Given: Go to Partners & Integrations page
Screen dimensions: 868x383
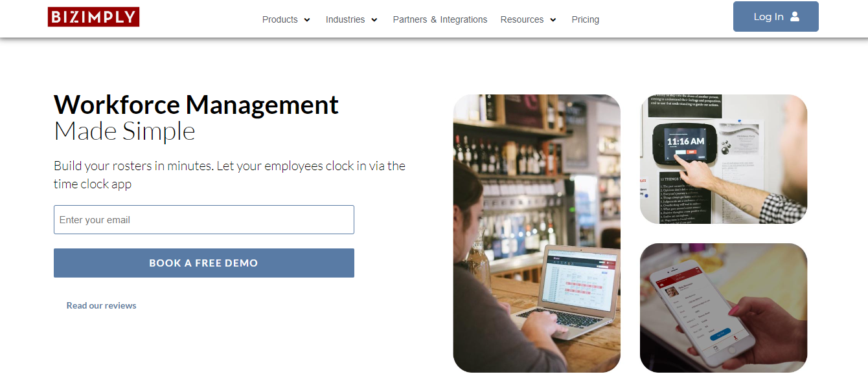Looking at the screenshot, I should pyautogui.click(x=440, y=19).
